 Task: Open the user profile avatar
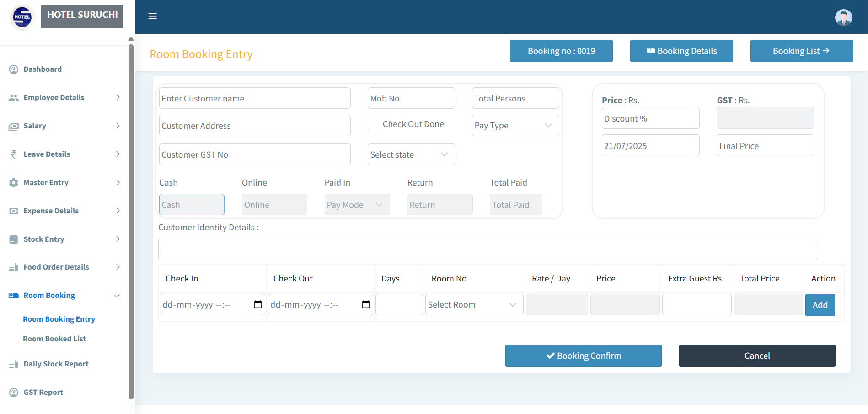843,17
